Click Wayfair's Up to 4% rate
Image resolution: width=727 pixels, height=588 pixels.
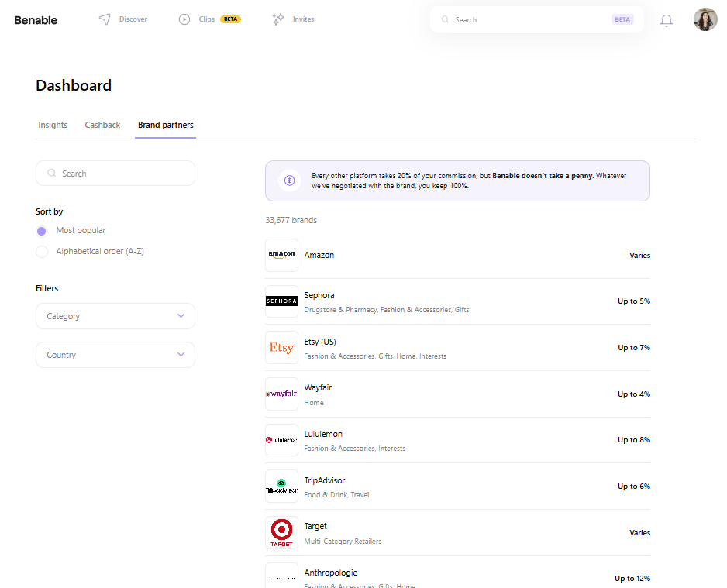click(x=634, y=394)
